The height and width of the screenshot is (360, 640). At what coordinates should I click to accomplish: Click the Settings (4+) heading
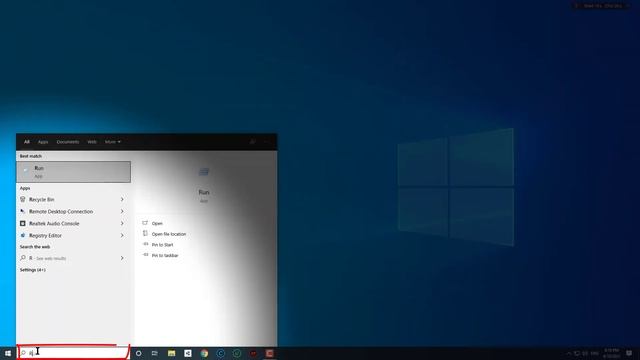point(33,270)
